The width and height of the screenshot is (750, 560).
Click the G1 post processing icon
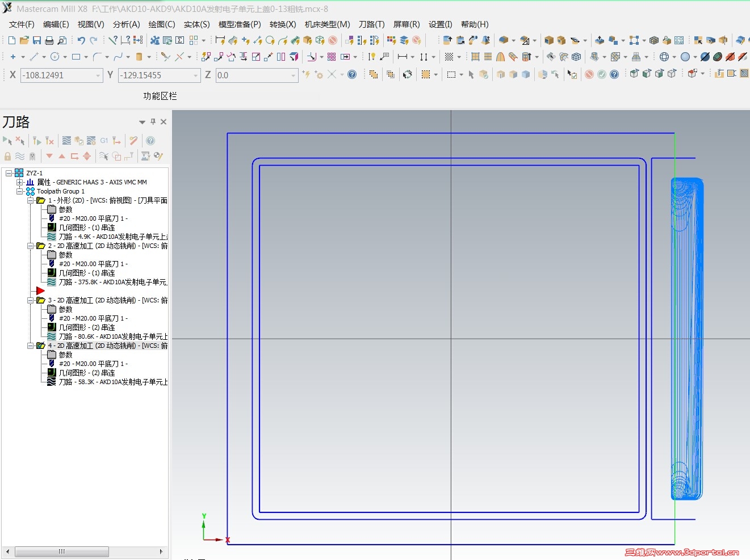click(x=104, y=141)
